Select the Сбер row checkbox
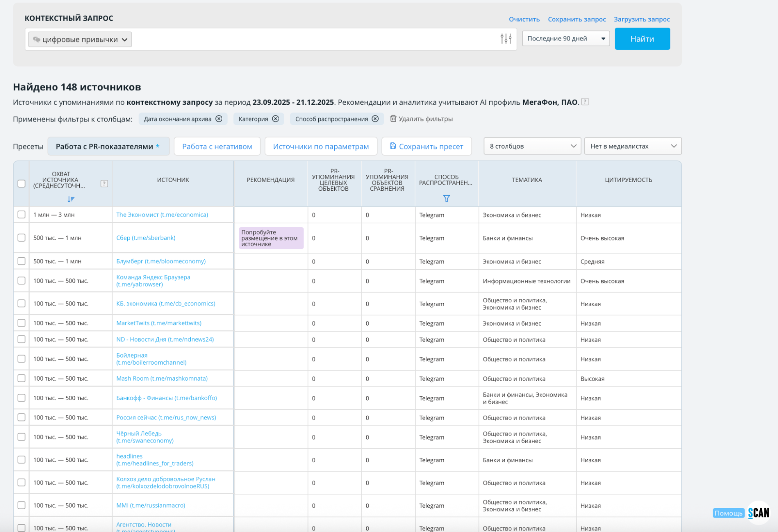 [x=22, y=237]
